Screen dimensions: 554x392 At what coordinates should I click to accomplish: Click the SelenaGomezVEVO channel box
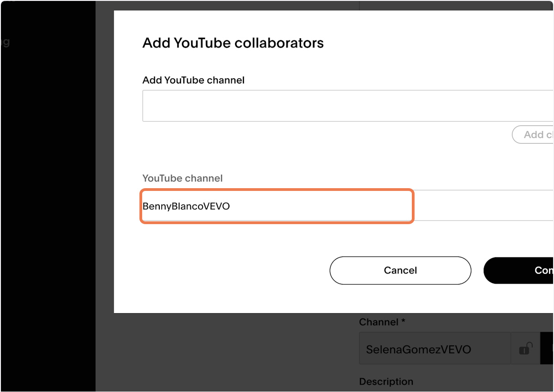[x=434, y=349]
